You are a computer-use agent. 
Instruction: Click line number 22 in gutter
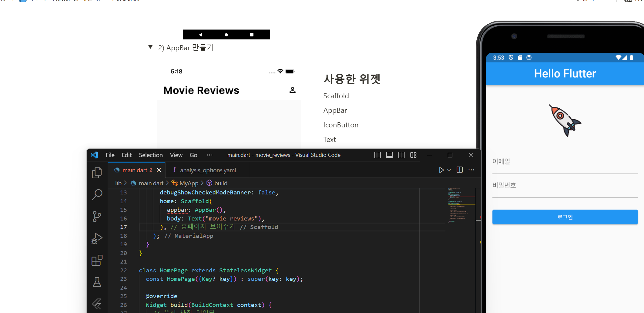[123, 270]
